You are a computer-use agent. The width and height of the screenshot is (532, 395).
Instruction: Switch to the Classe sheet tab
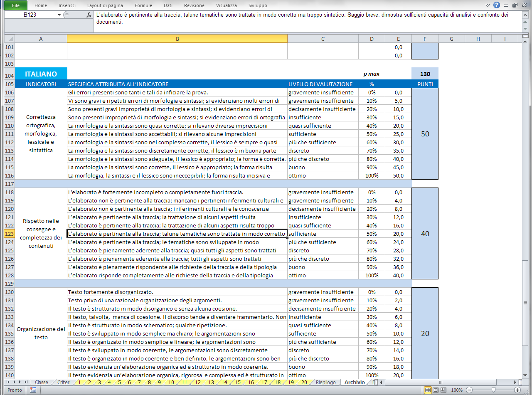point(41,382)
